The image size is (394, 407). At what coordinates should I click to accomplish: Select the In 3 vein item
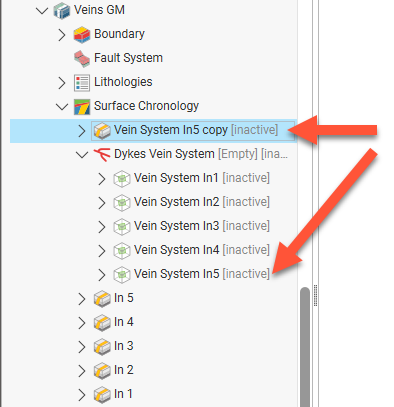(124, 346)
